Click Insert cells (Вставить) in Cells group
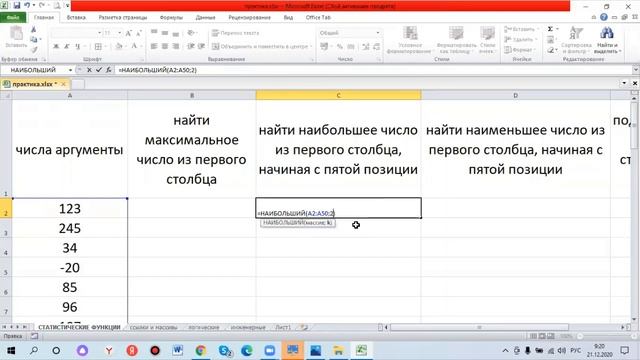This screenshot has width=640, height=360. pos(520,29)
